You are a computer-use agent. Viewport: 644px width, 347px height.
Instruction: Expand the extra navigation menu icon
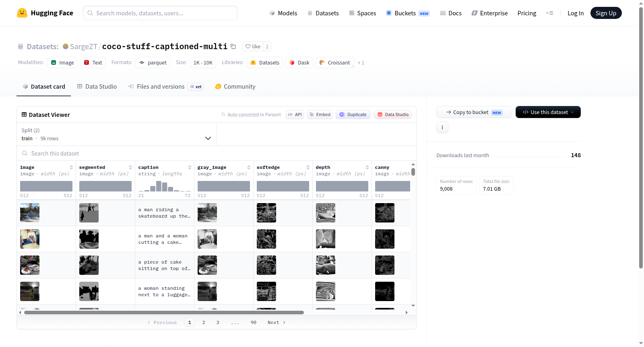pyautogui.click(x=549, y=13)
